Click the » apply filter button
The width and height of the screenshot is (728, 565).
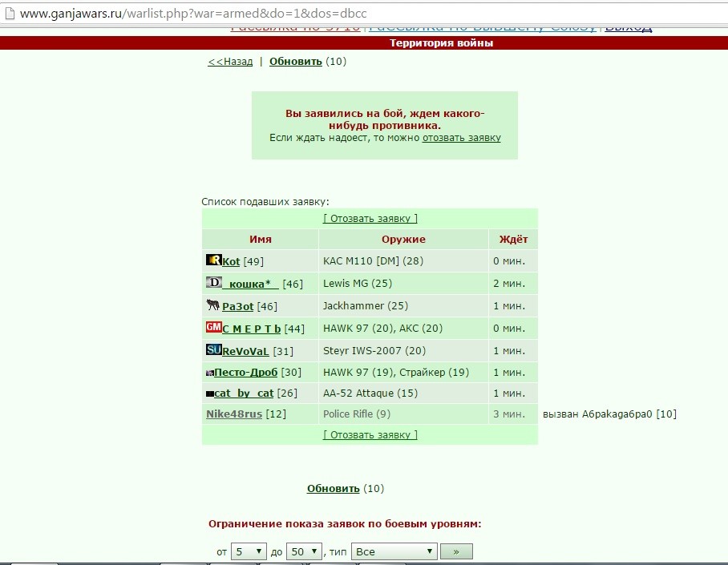pyautogui.click(x=456, y=551)
